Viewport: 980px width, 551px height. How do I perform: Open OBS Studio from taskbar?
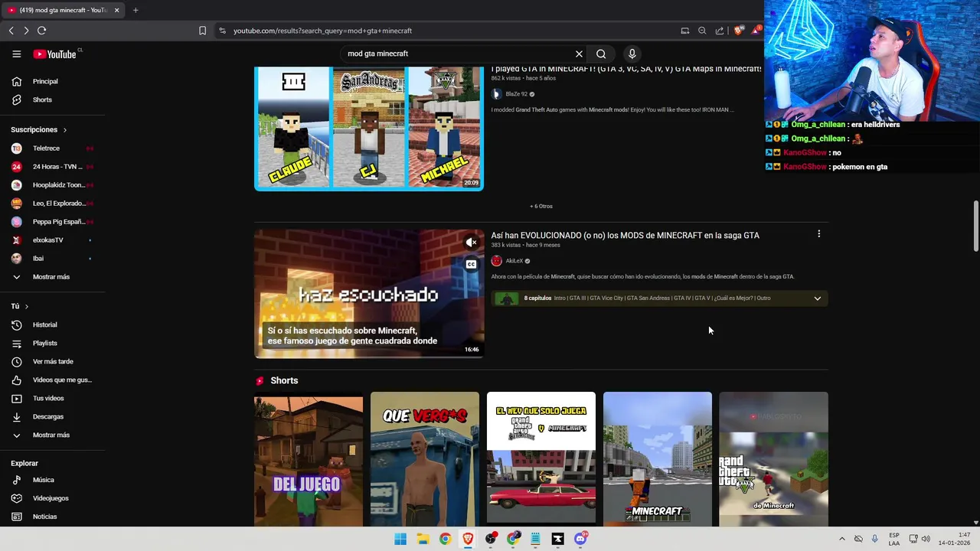(x=491, y=539)
